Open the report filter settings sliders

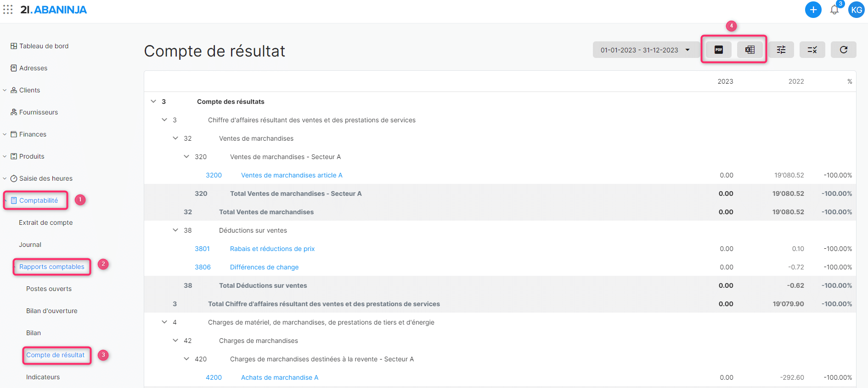(x=781, y=50)
